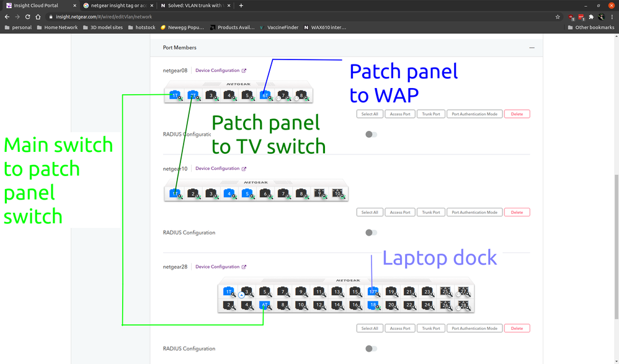Select SFP port 28 on netgear28
Screen dimensions: 619x364
coord(463,305)
